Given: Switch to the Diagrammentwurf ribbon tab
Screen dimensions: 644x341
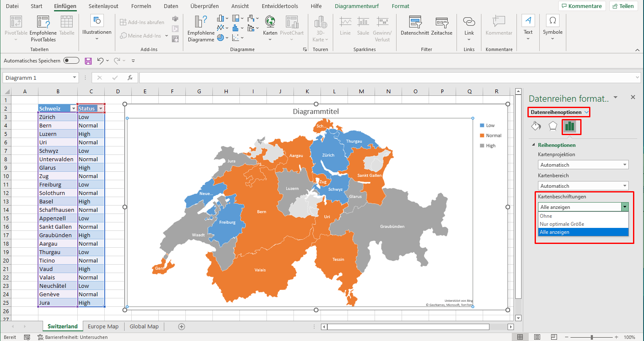Looking at the screenshot, I should point(357,6).
